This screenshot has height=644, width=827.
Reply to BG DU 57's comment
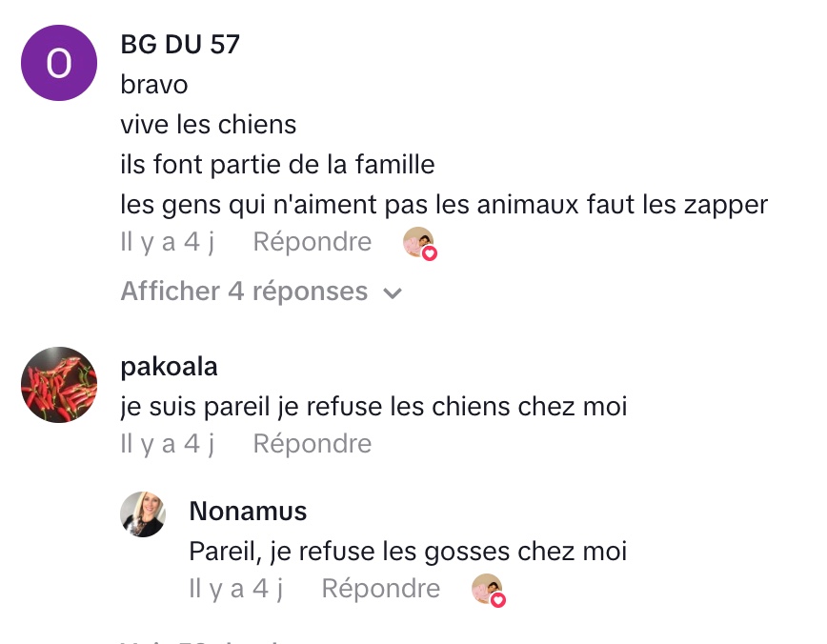(x=312, y=242)
